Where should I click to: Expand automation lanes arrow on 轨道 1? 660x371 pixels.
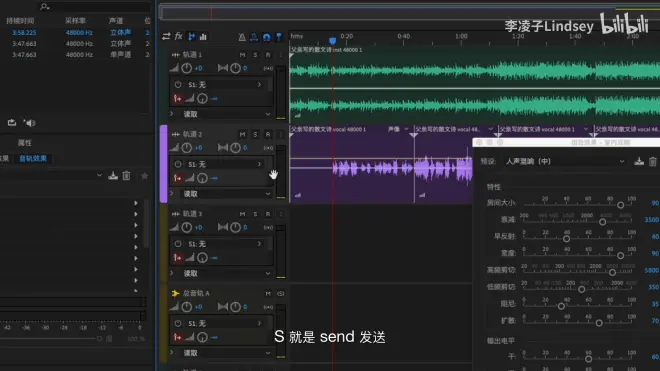click(x=172, y=114)
